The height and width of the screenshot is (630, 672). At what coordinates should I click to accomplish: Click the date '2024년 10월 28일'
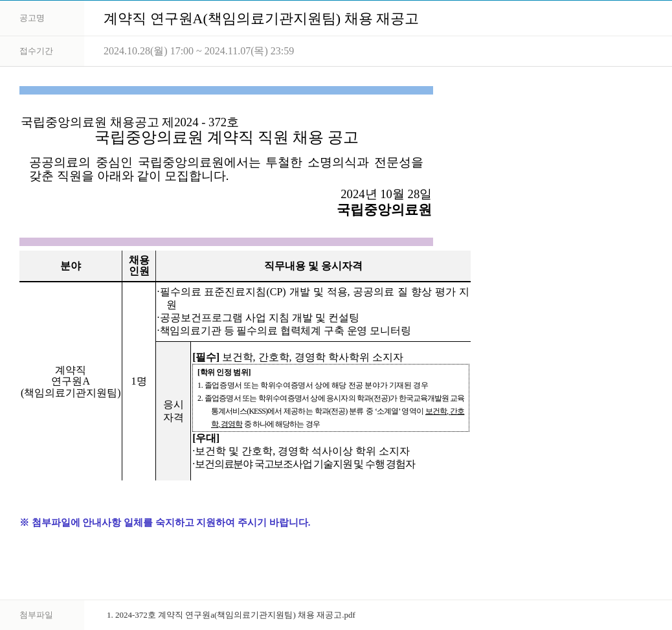(386, 194)
